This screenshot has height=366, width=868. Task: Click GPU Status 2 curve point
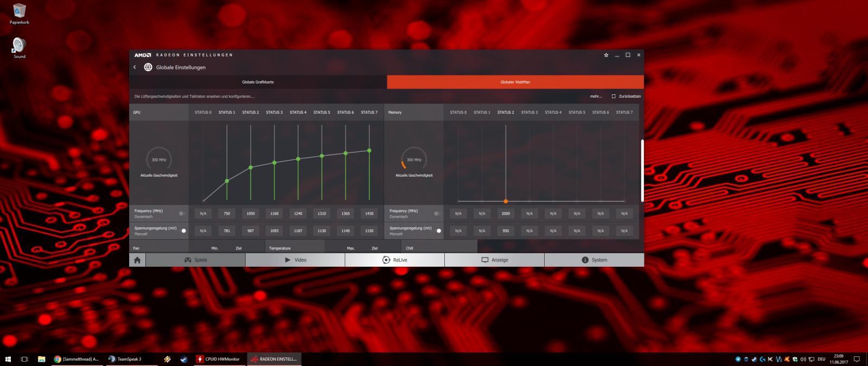click(x=251, y=168)
